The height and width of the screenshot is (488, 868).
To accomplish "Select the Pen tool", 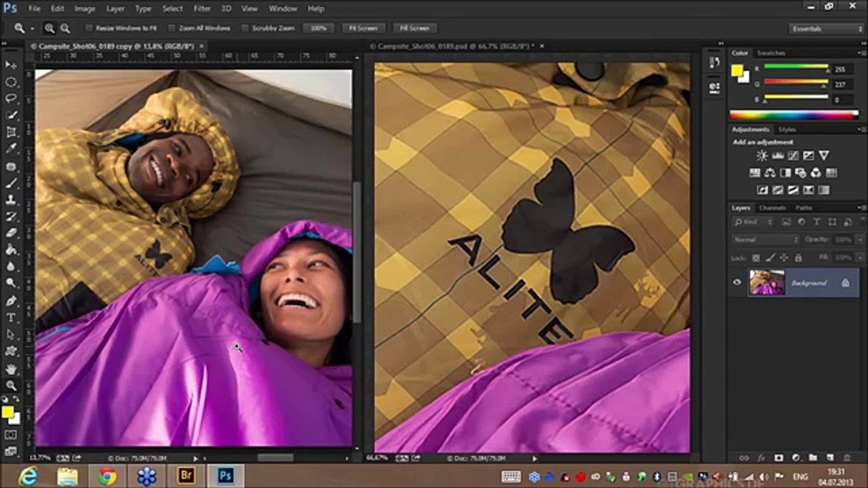I will [x=11, y=300].
